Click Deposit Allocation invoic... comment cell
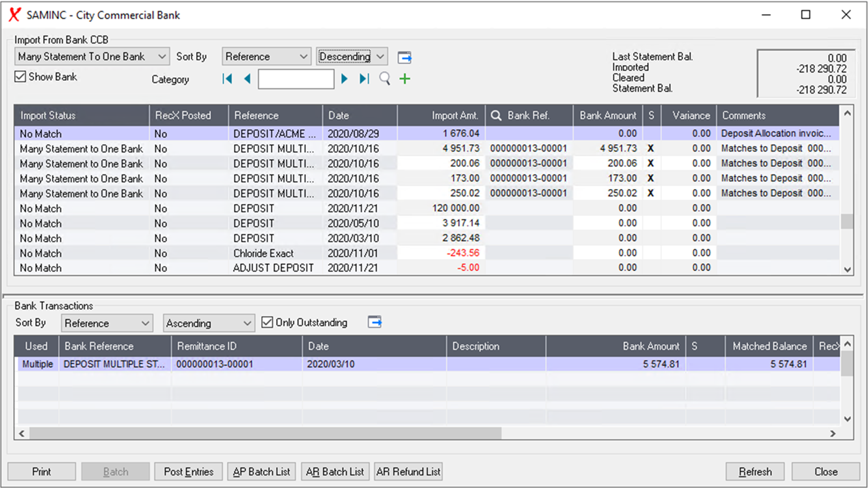This screenshot has height=488, width=868. click(778, 134)
